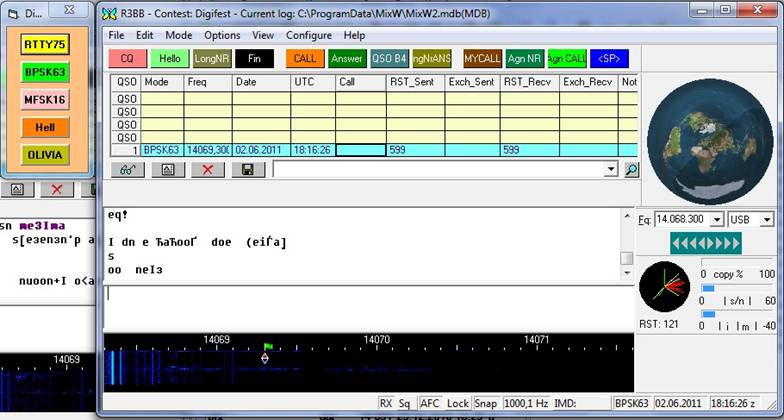Select the BPSK63 mode button
Viewport: 784px width, 420px height.
pos(43,72)
